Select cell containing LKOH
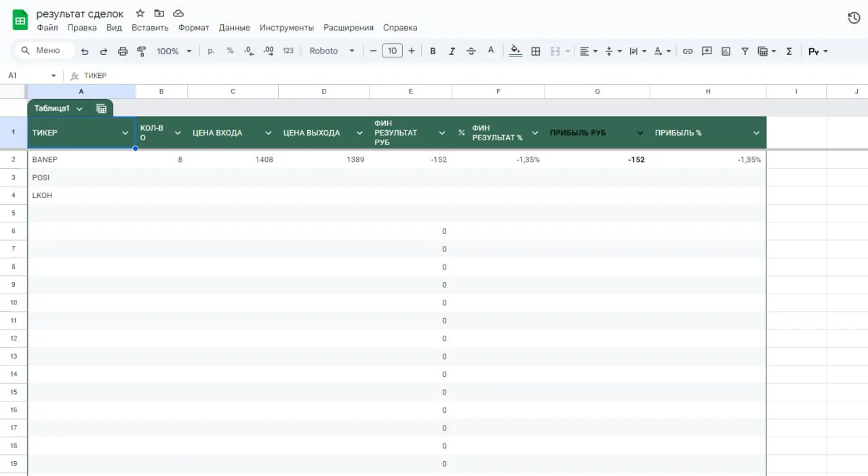Viewport: 868px width, 476px height. (81, 195)
